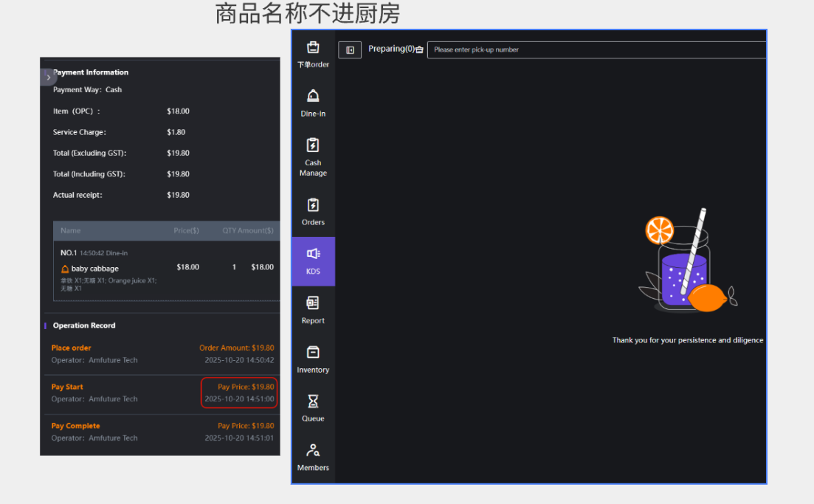Open the Queue hourglass icon

click(x=313, y=401)
